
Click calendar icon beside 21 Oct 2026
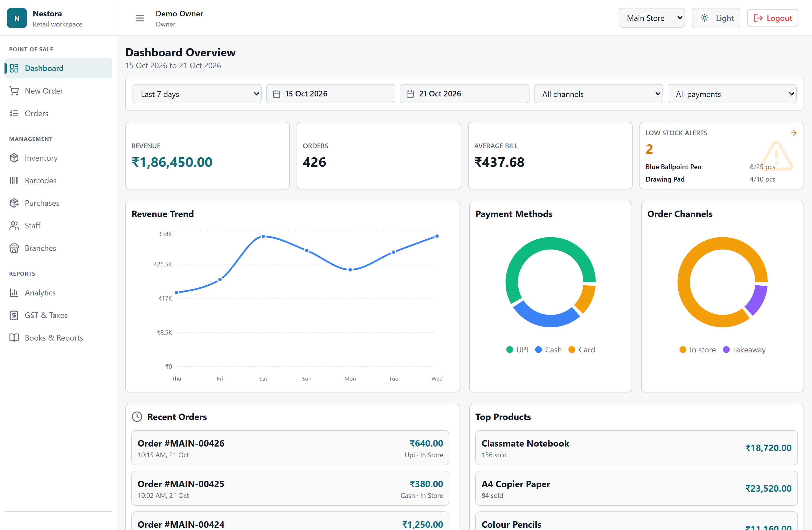(411, 94)
